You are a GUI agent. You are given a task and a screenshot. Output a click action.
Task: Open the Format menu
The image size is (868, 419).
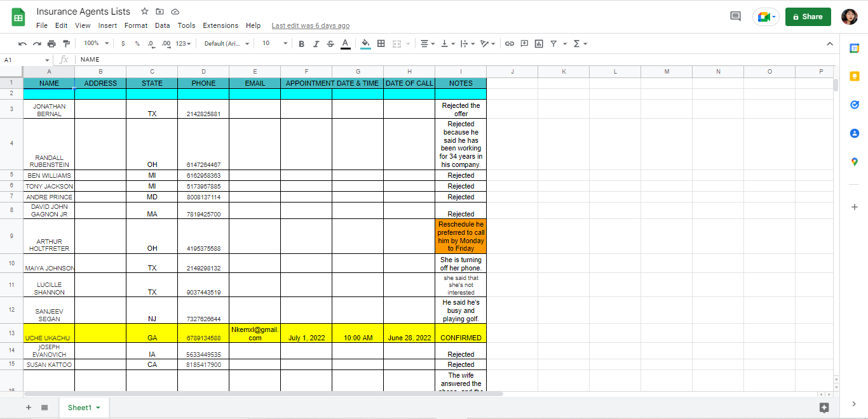tap(136, 25)
